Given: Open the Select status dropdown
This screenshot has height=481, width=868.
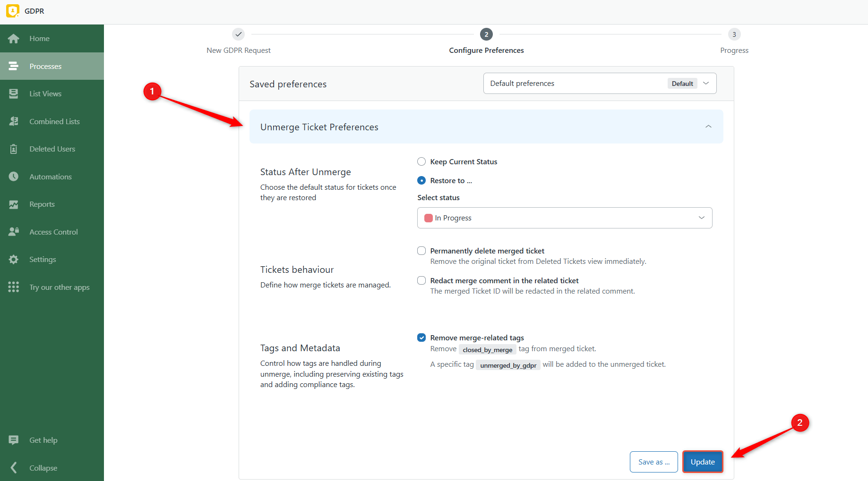Looking at the screenshot, I should 564,218.
